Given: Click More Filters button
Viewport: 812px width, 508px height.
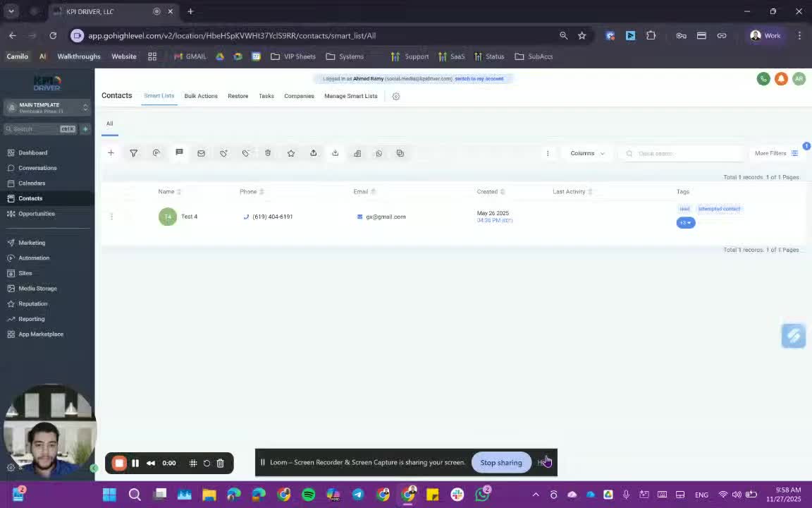Looking at the screenshot, I should [x=776, y=153].
